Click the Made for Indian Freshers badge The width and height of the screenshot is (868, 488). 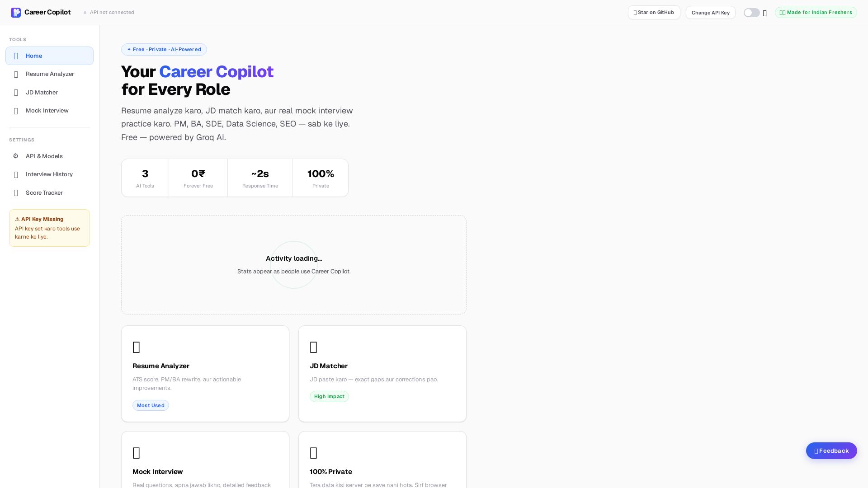pyautogui.click(x=816, y=13)
